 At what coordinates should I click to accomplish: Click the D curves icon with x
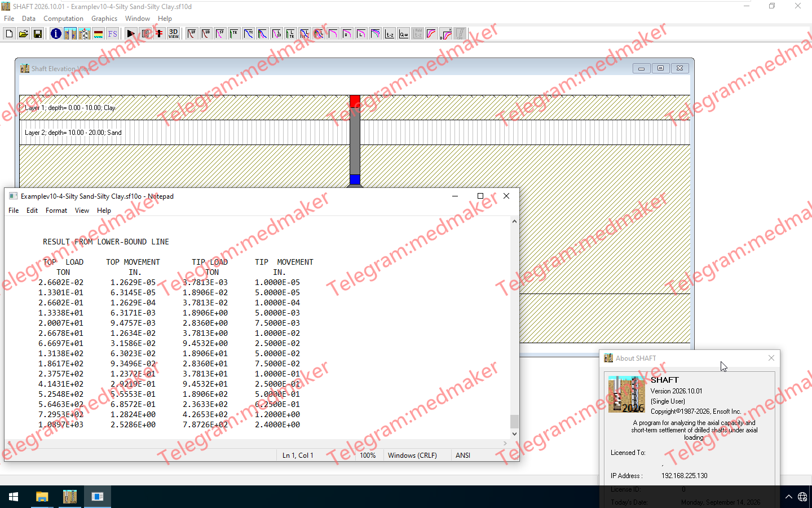[446, 34]
